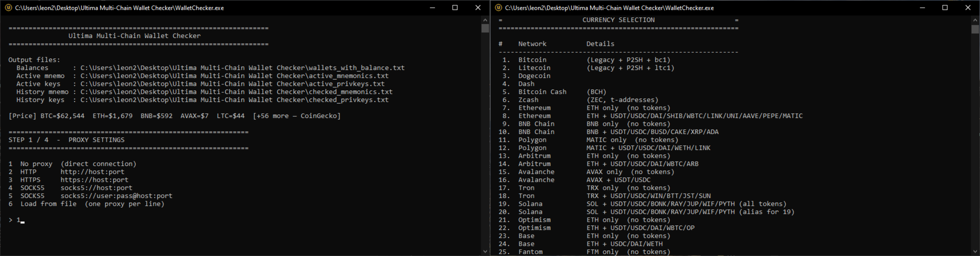Click row 10 BNB Chain with BUSD/CAKE tokens

[x=609, y=131]
